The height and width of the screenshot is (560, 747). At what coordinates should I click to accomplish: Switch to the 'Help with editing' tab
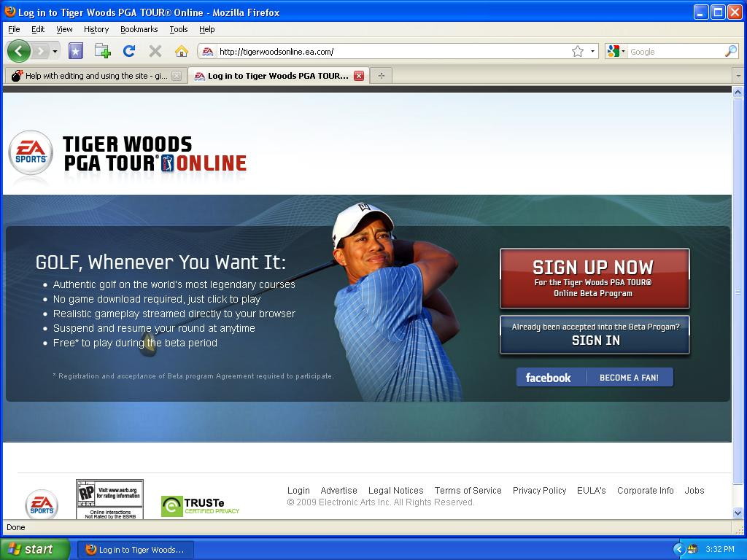tap(96, 76)
